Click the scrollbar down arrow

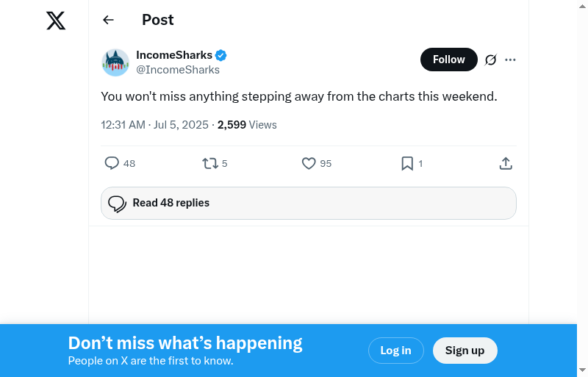(582, 370)
